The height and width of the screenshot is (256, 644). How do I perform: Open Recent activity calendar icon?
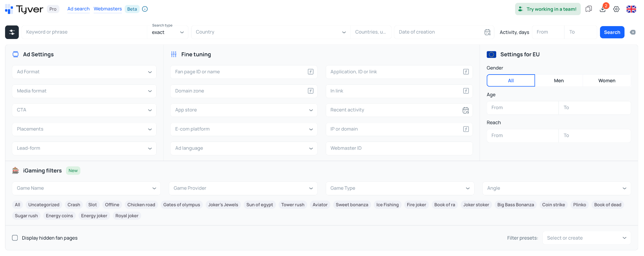466,110
